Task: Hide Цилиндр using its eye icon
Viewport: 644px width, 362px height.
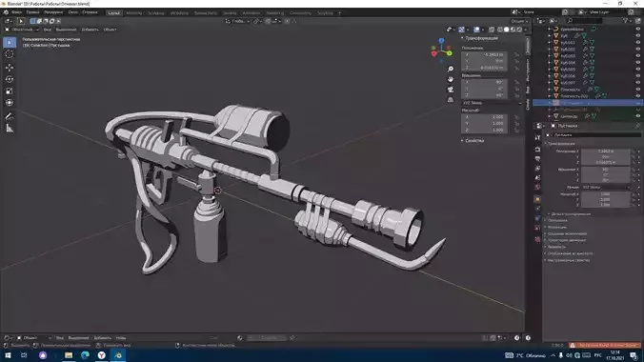Action: click(638, 116)
